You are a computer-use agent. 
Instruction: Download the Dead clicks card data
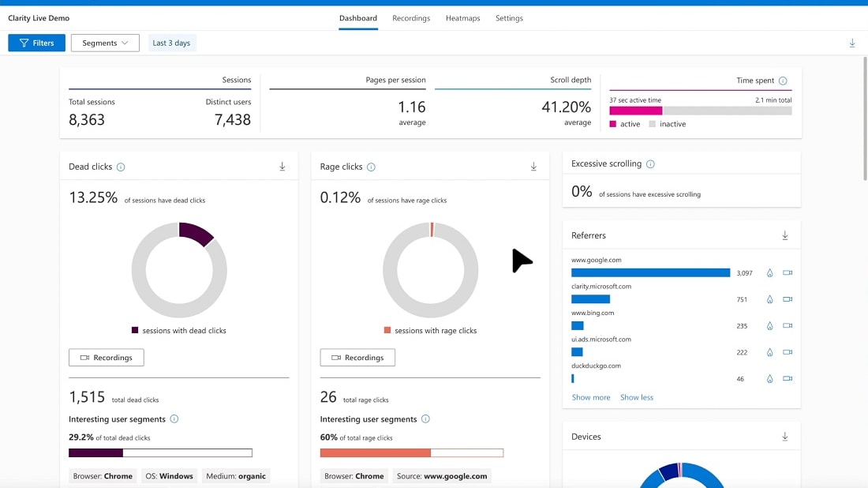[282, 166]
